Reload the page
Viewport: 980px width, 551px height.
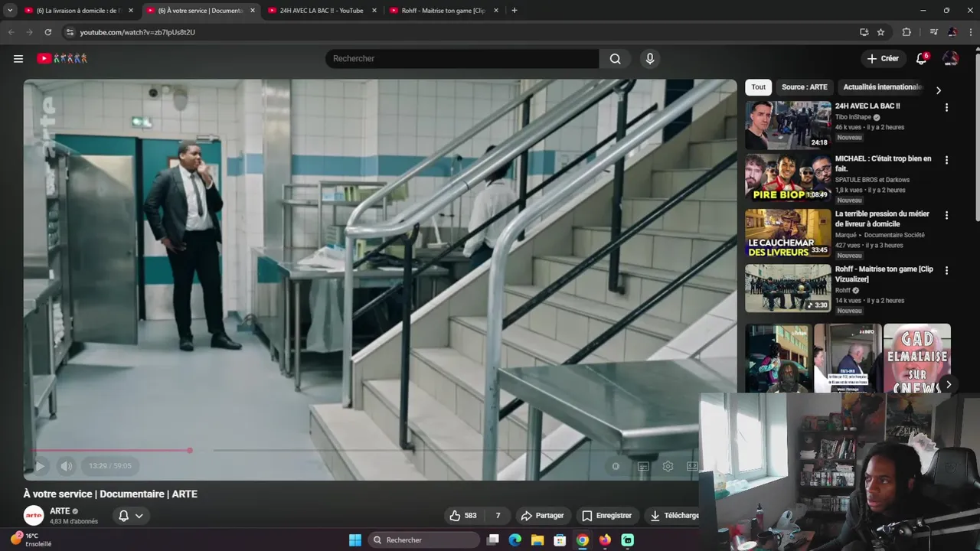point(47,32)
